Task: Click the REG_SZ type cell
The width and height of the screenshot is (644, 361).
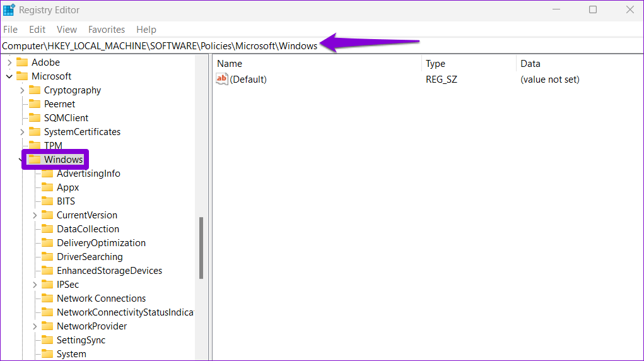Action: click(441, 80)
